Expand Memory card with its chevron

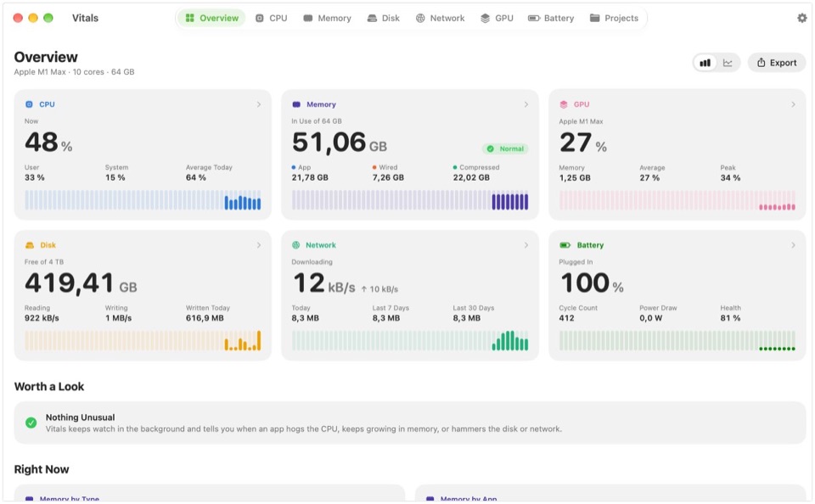click(526, 104)
